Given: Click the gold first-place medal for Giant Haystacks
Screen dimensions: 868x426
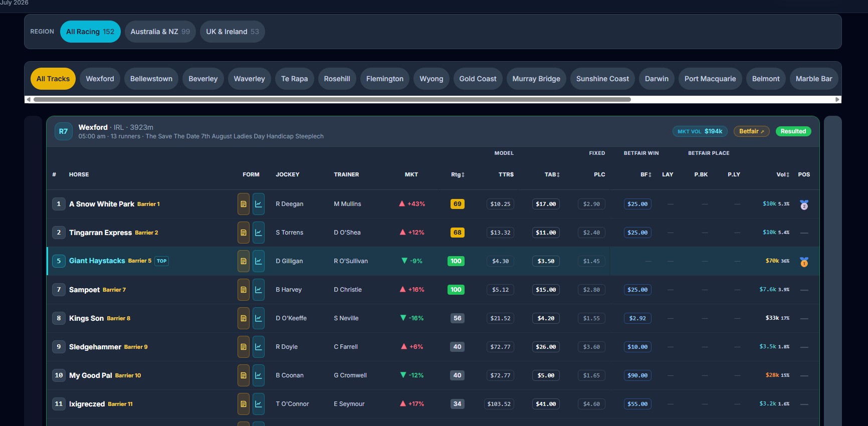Looking at the screenshot, I should pyautogui.click(x=804, y=262).
